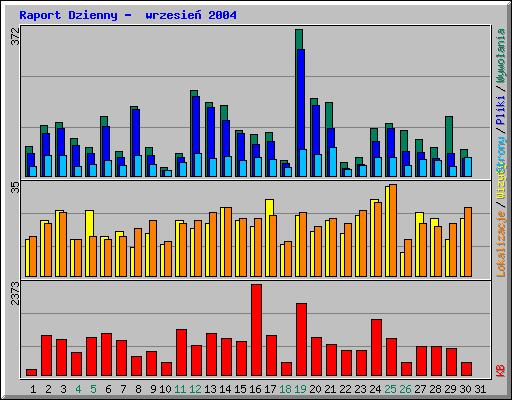Click day label 8 on the x-axis
Viewport: 512px width, 400px height.
(138, 389)
